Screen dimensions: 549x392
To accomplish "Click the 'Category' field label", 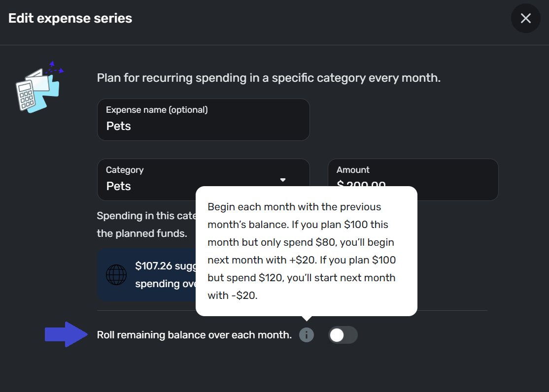I will [125, 170].
